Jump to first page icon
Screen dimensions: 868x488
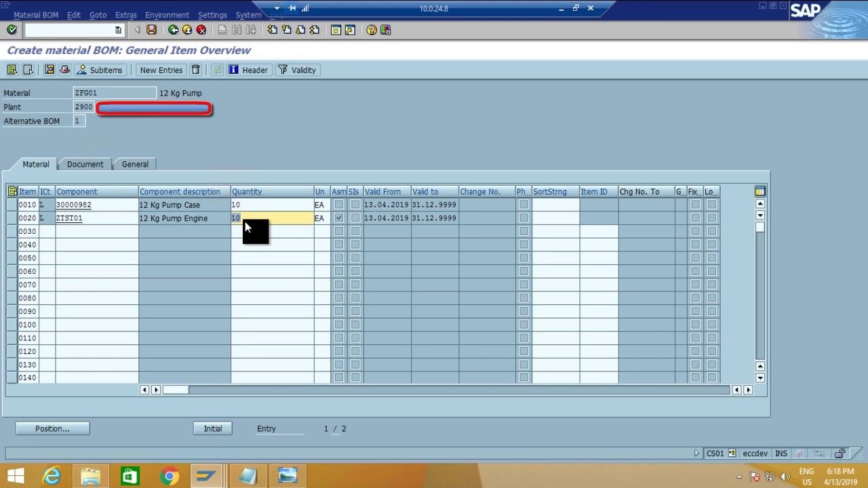tap(272, 30)
